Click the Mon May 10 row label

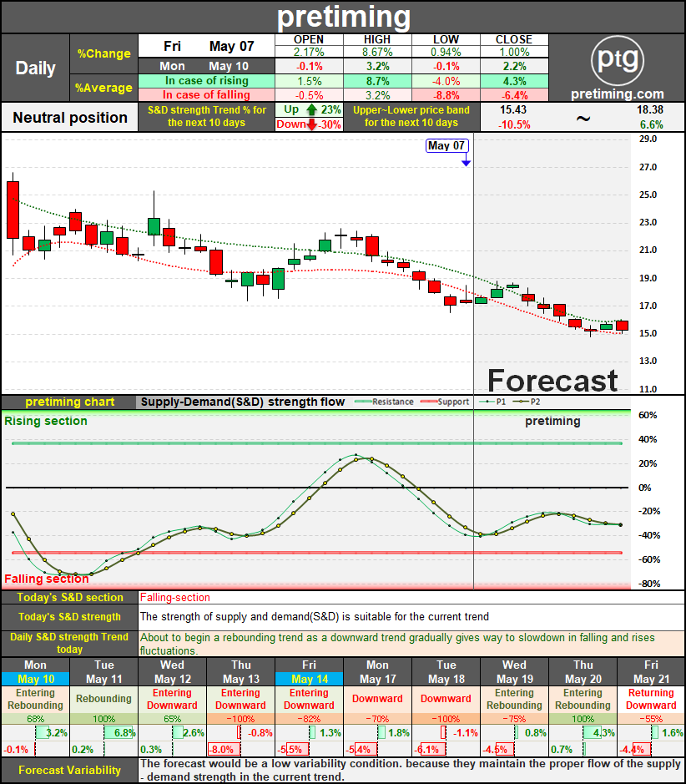pyautogui.click(x=206, y=66)
